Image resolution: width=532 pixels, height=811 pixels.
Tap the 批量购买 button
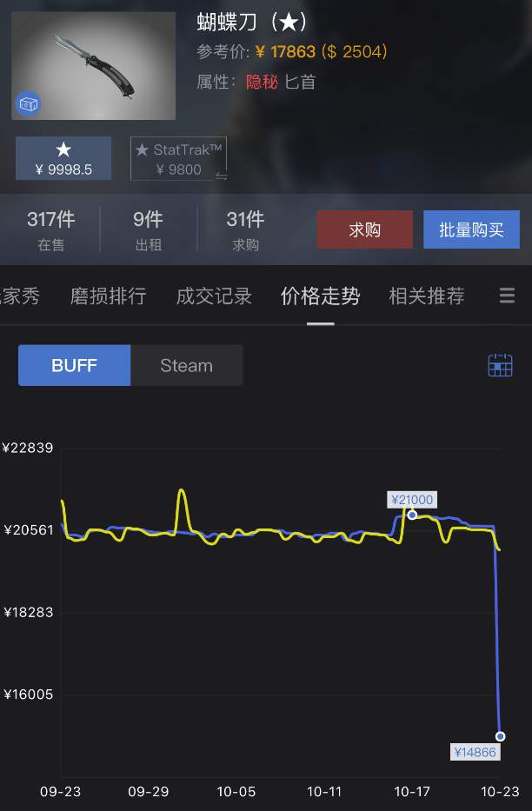471,229
